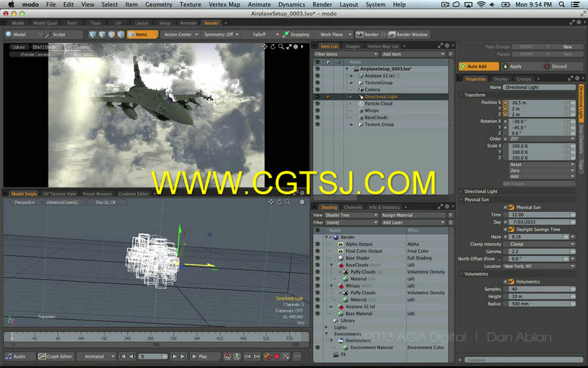Open Location New York dropdown
The height and width of the screenshot is (368, 588).
(x=539, y=266)
